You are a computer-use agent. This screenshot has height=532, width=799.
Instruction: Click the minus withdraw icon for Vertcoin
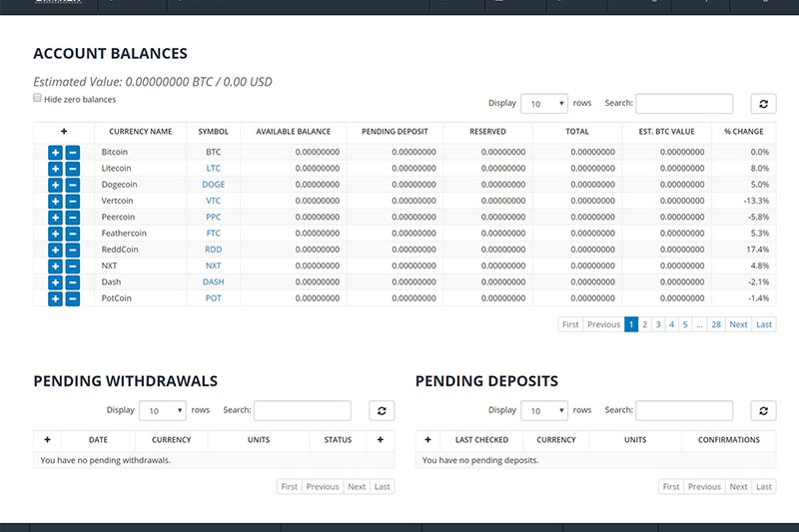pyautogui.click(x=72, y=202)
